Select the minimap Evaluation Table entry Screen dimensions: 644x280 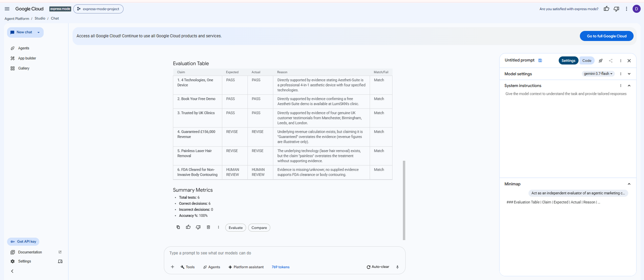[x=553, y=202]
